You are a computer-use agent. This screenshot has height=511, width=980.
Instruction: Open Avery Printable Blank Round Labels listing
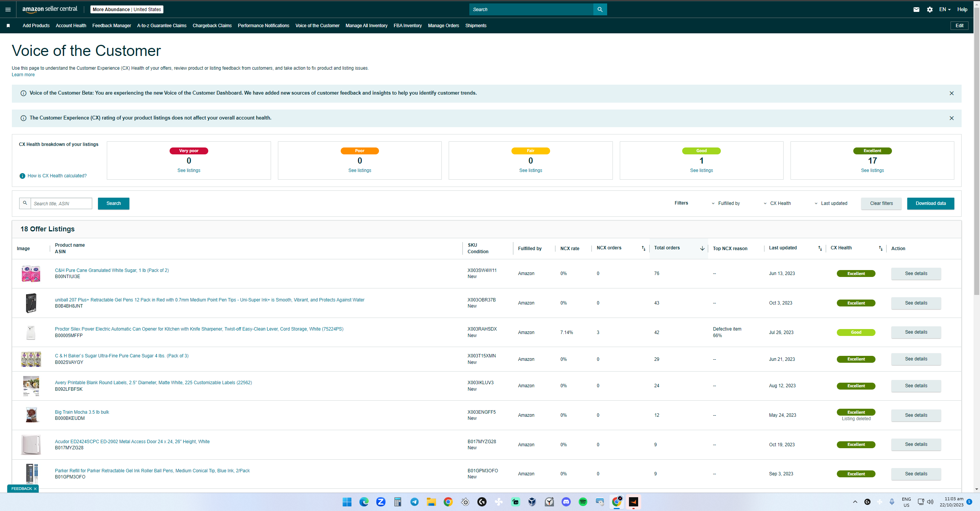point(153,383)
